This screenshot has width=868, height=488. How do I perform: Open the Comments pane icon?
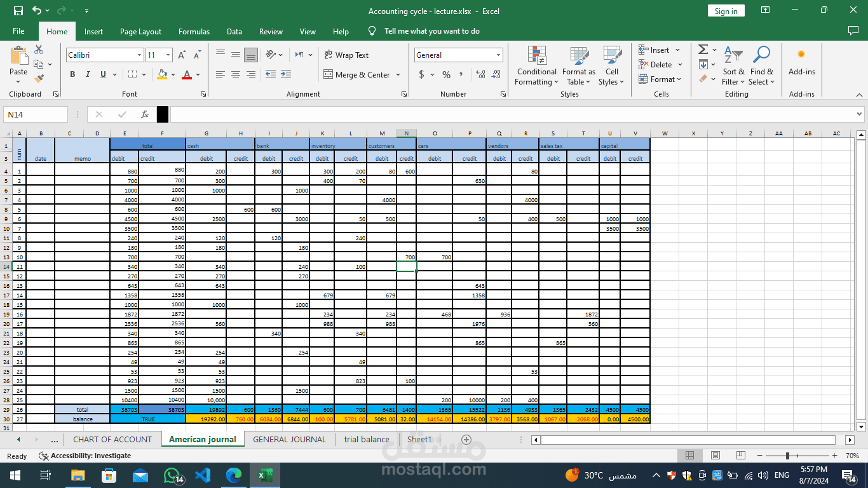pos(853,30)
